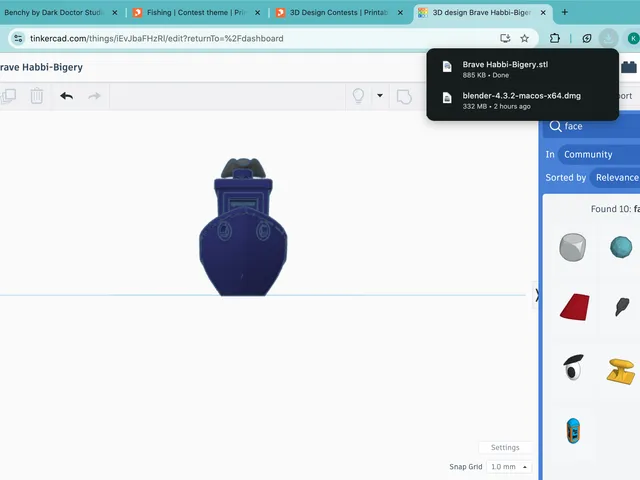640x480 pixels.
Task: Toggle Show all with the lightbulb icon
Action: tap(358, 96)
